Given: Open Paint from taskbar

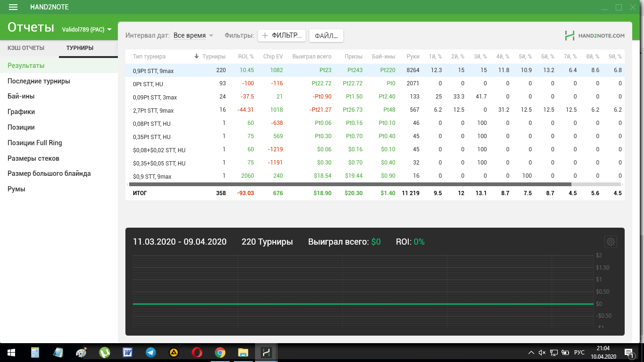Looking at the screenshot, I should coord(82,353).
